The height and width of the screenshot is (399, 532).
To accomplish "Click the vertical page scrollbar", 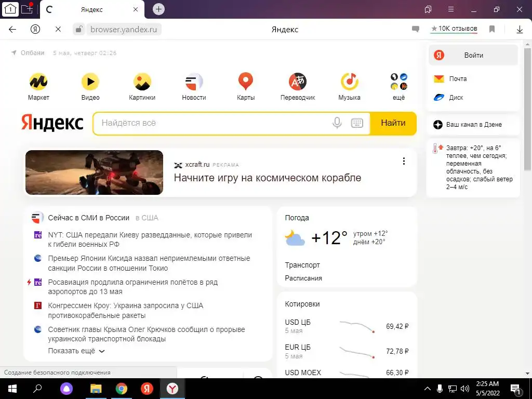I will point(527,109).
